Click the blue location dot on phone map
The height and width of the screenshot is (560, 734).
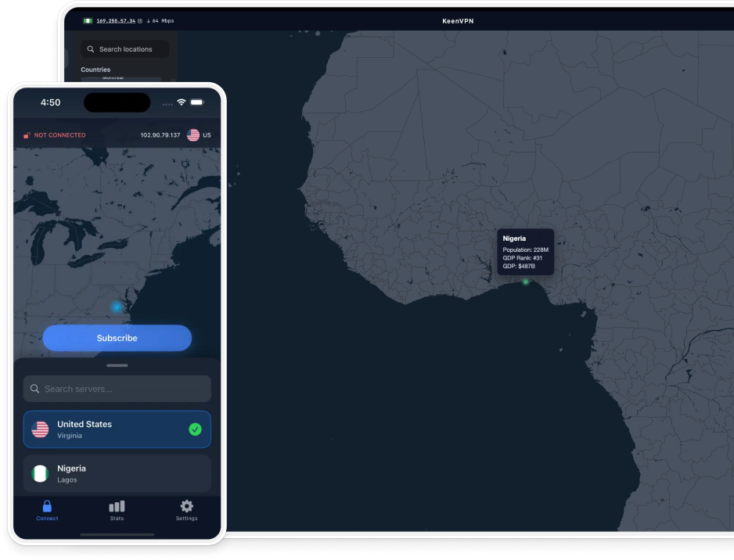click(x=117, y=307)
